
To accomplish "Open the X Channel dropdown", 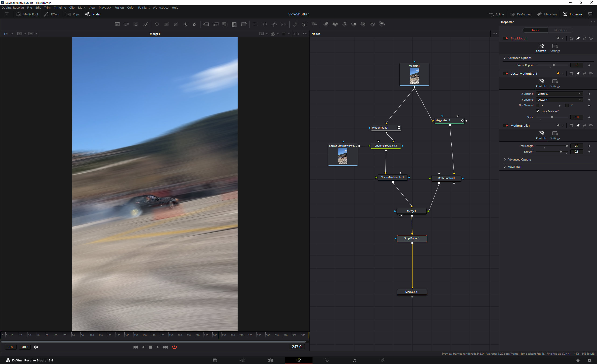I will tap(559, 94).
